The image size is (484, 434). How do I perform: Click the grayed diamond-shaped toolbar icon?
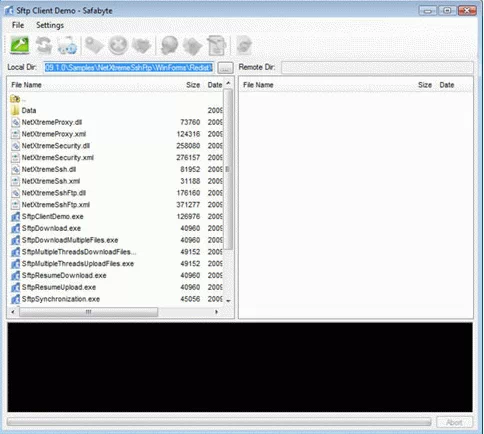[x=192, y=45]
